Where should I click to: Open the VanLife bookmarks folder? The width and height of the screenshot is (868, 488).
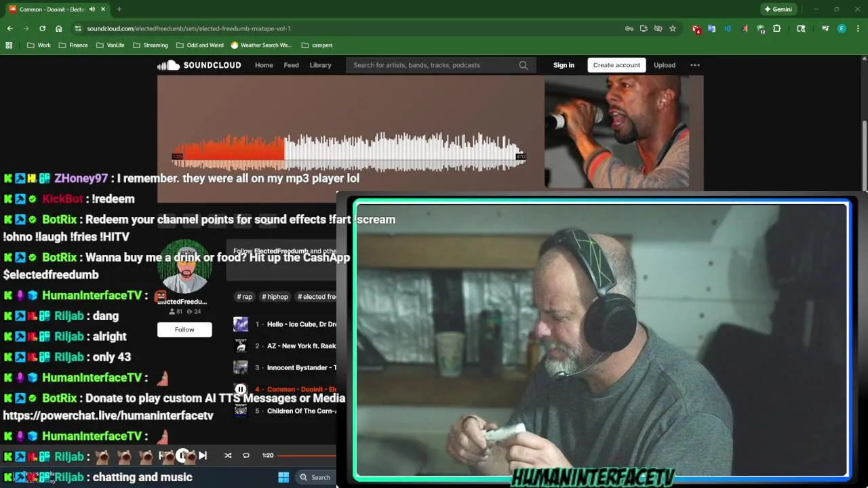(111, 45)
